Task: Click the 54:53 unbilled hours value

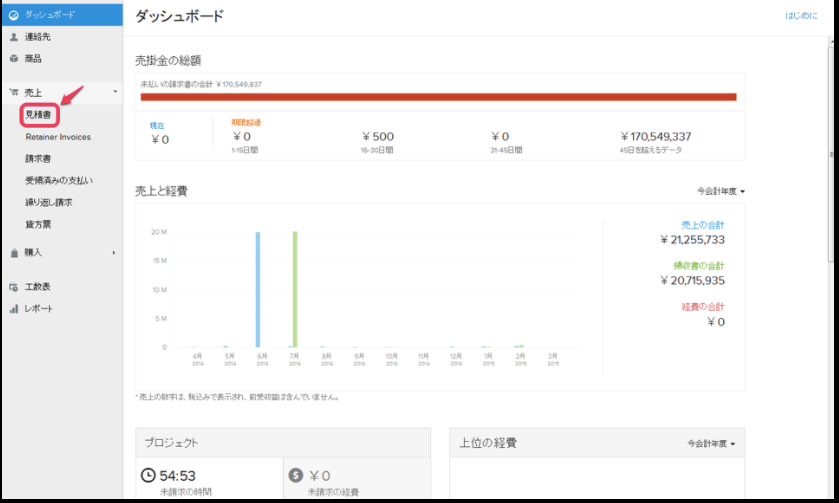Action: tap(177, 476)
